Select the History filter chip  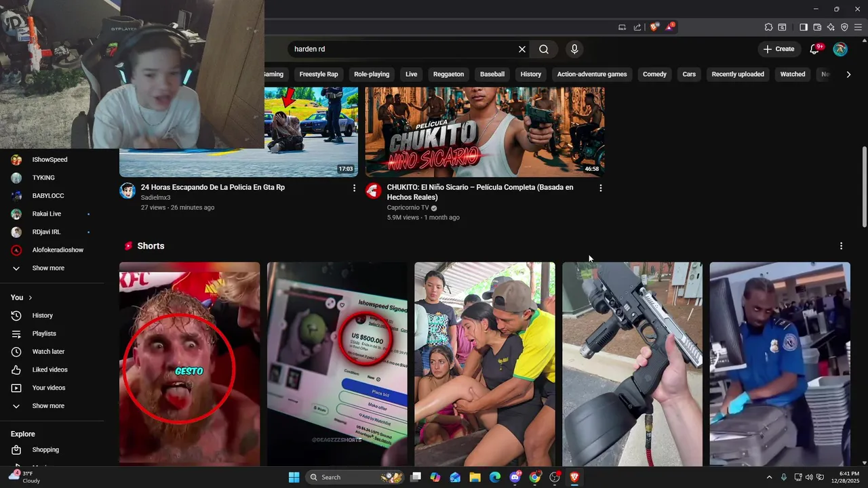531,75
